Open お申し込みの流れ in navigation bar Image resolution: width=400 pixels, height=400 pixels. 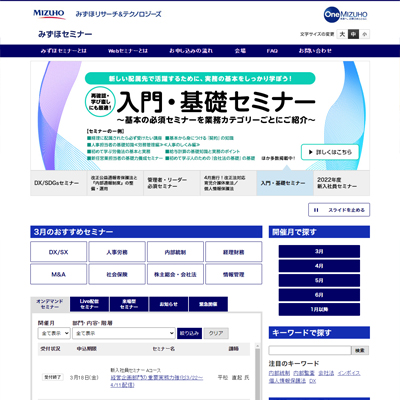[x=191, y=51]
